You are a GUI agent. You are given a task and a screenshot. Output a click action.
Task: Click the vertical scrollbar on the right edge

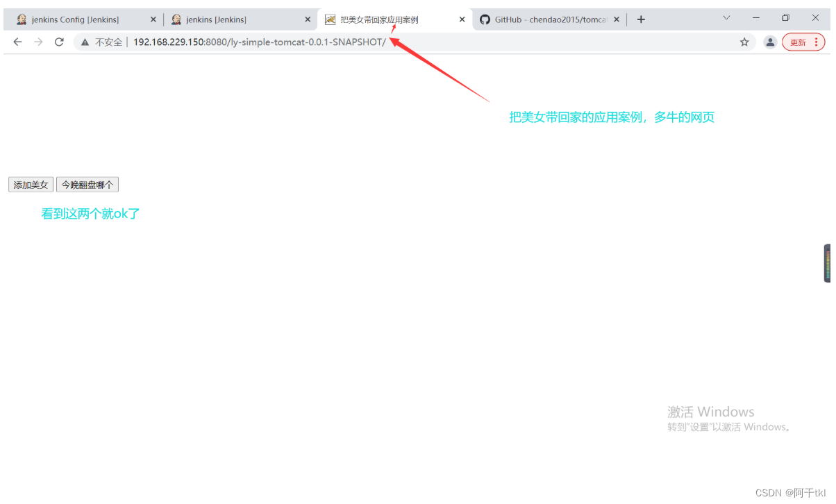(827, 263)
